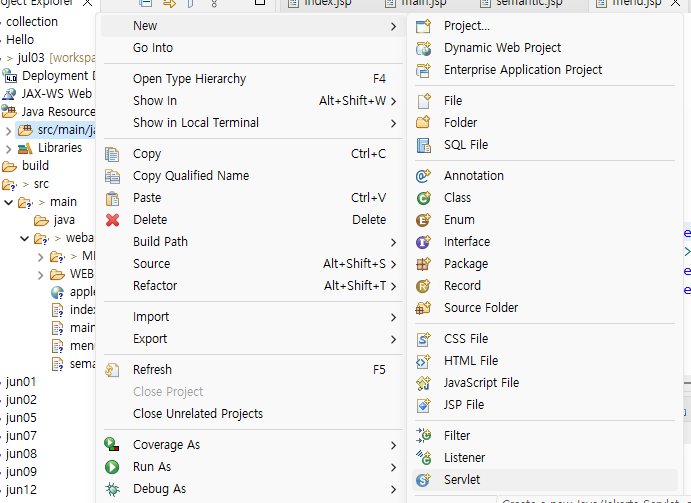The width and height of the screenshot is (691, 503).
Task: Switch to the semantic.jsp editor tab
Action: [529, 3]
